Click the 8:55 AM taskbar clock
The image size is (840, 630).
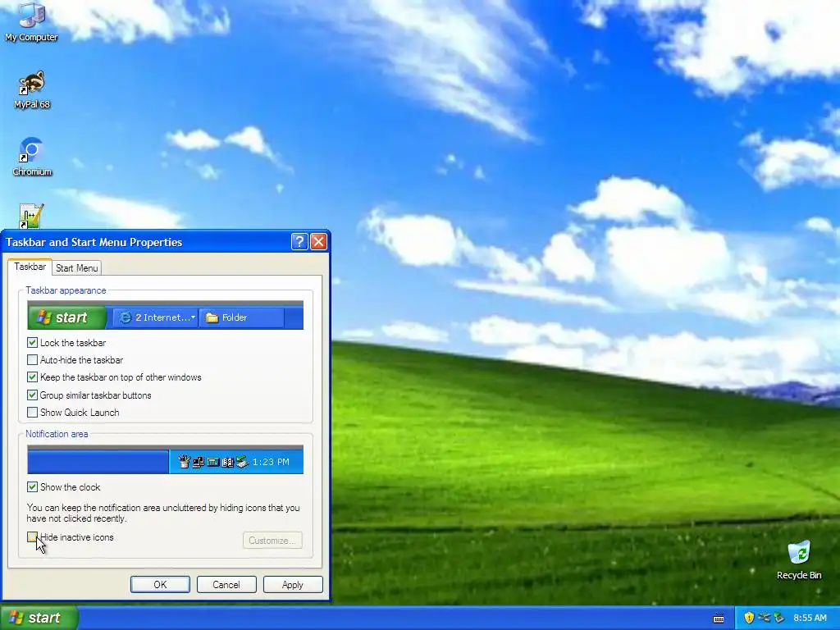point(810,619)
